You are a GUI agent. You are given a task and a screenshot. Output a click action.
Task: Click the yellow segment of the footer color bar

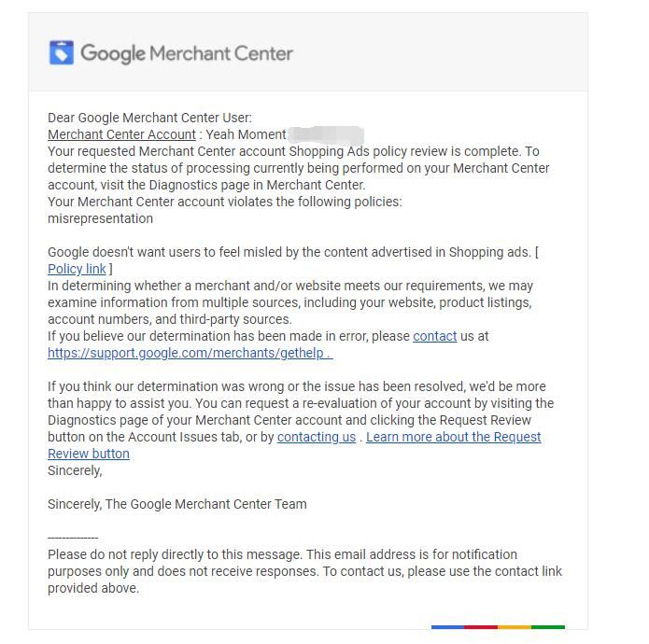515,627
